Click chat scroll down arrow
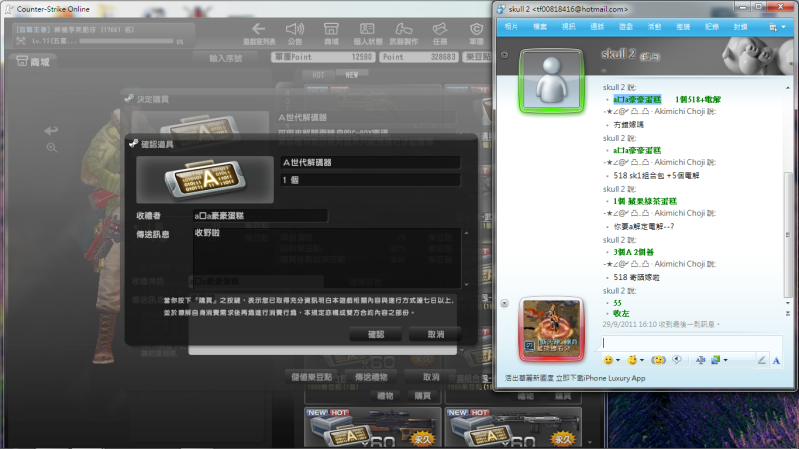This screenshot has height=449, width=799. [788, 303]
